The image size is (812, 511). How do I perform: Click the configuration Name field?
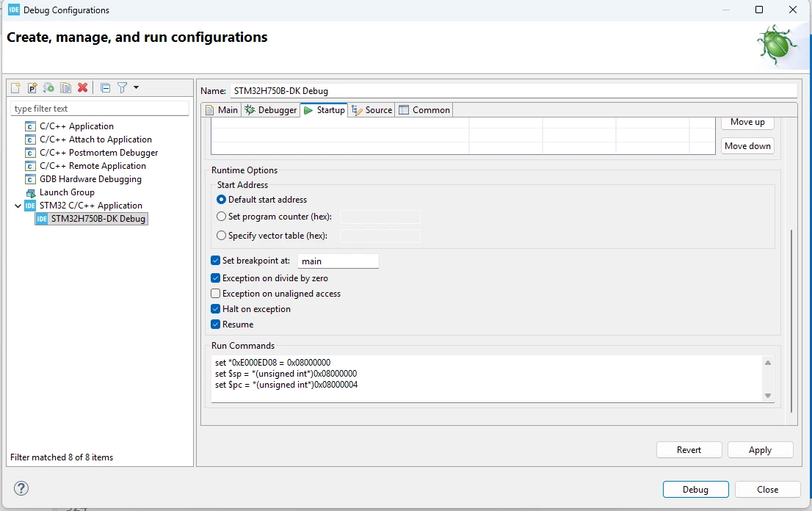coord(513,90)
